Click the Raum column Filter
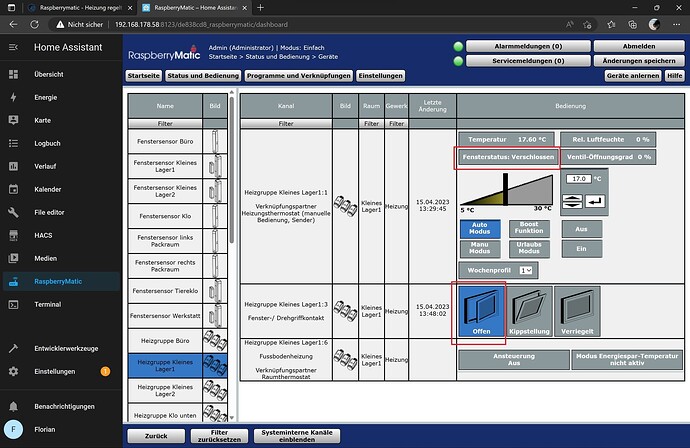This screenshot has width=690, height=448. coord(371,124)
